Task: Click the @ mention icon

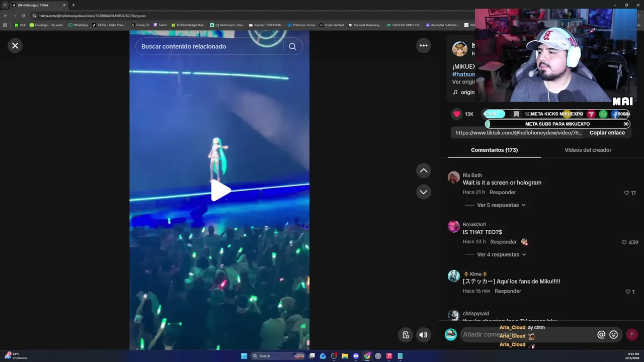Action: pyautogui.click(x=601, y=335)
